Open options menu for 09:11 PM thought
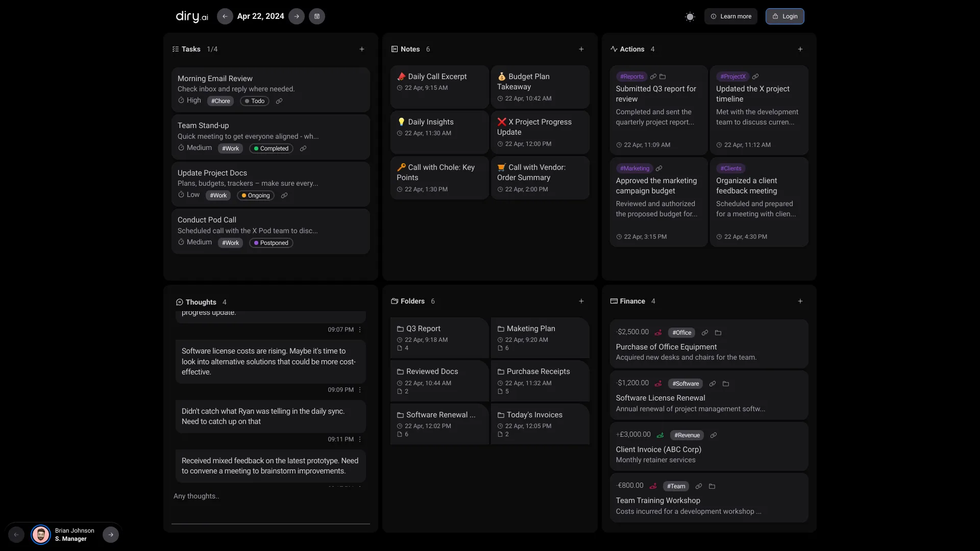This screenshot has width=980, height=551. [x=360, y=439]
